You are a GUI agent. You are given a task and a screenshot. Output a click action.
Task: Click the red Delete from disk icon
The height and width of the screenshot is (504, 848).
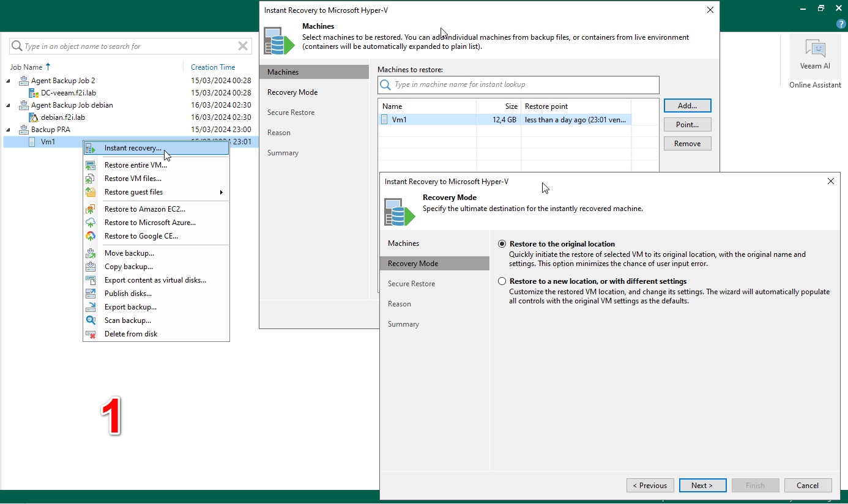pos(90,334)
